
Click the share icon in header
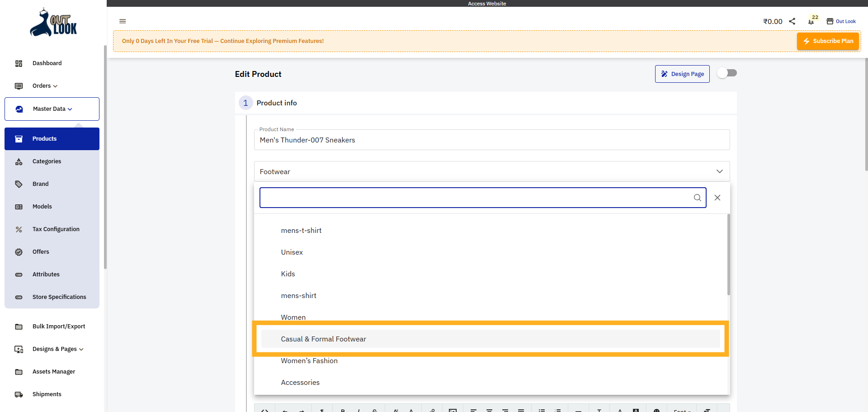[792, 21]
